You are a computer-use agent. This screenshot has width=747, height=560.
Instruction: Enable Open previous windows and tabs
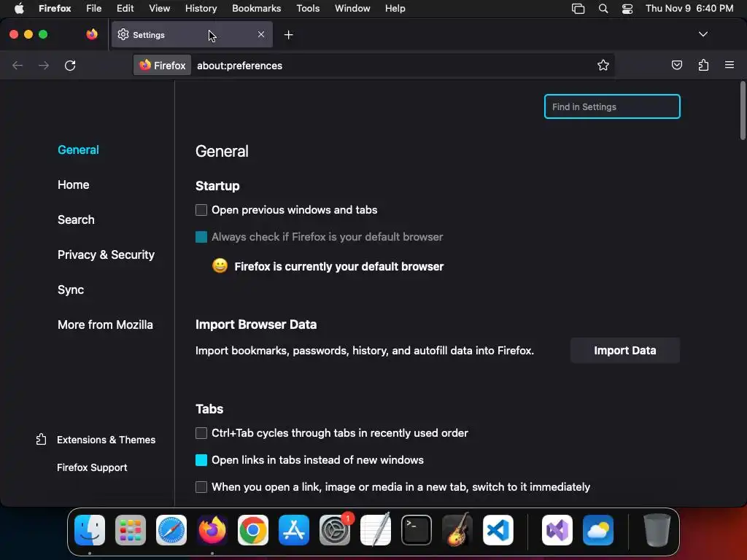[x=201, y=210]
